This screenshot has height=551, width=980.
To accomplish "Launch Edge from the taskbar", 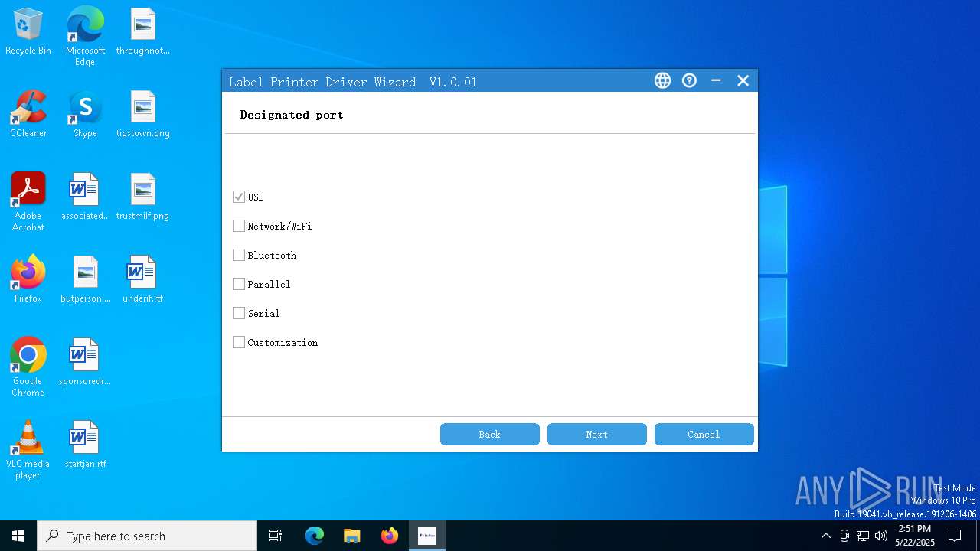I will [315, 536].
